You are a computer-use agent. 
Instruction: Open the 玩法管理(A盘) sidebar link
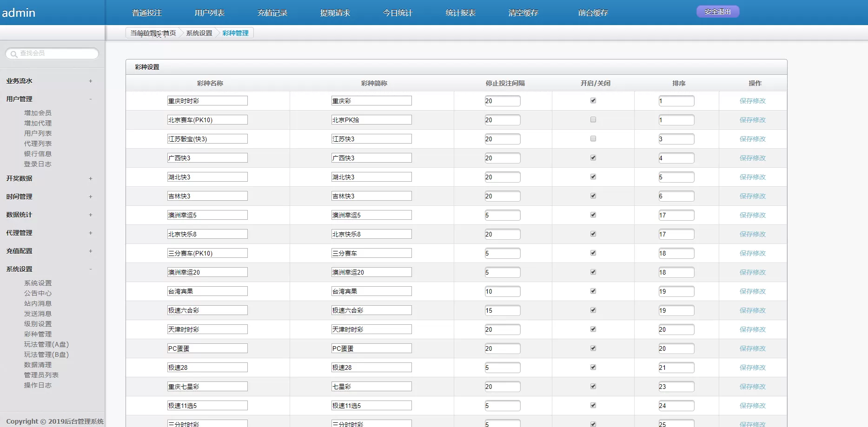tap(45, 344)
